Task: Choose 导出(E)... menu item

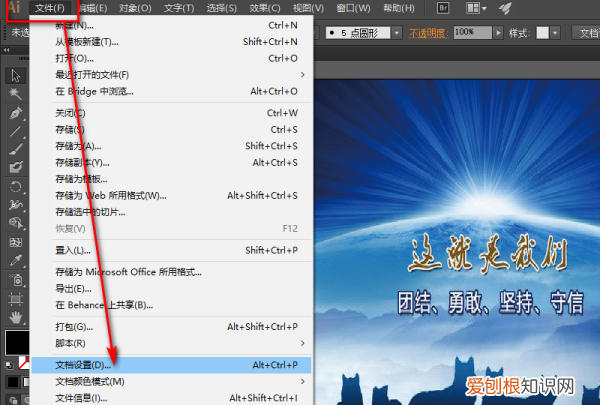Action: tap(171, 288)
